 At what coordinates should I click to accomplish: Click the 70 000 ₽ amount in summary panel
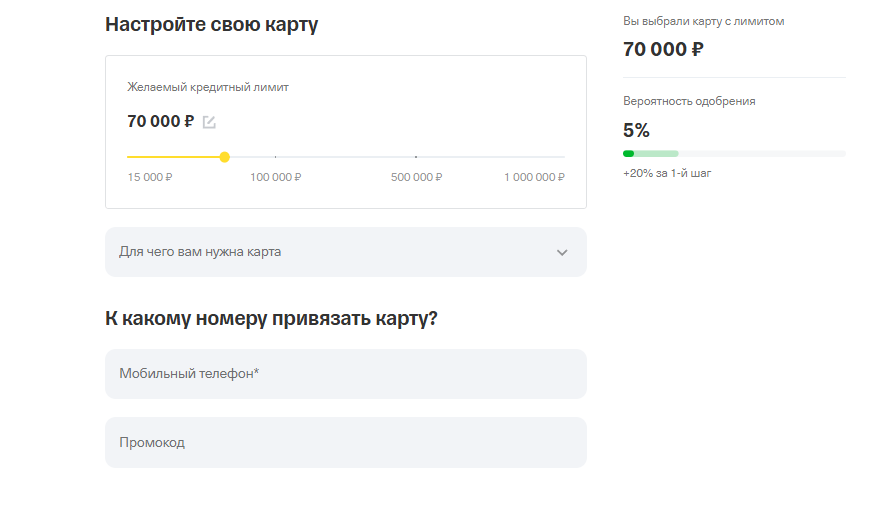(663, 49)
